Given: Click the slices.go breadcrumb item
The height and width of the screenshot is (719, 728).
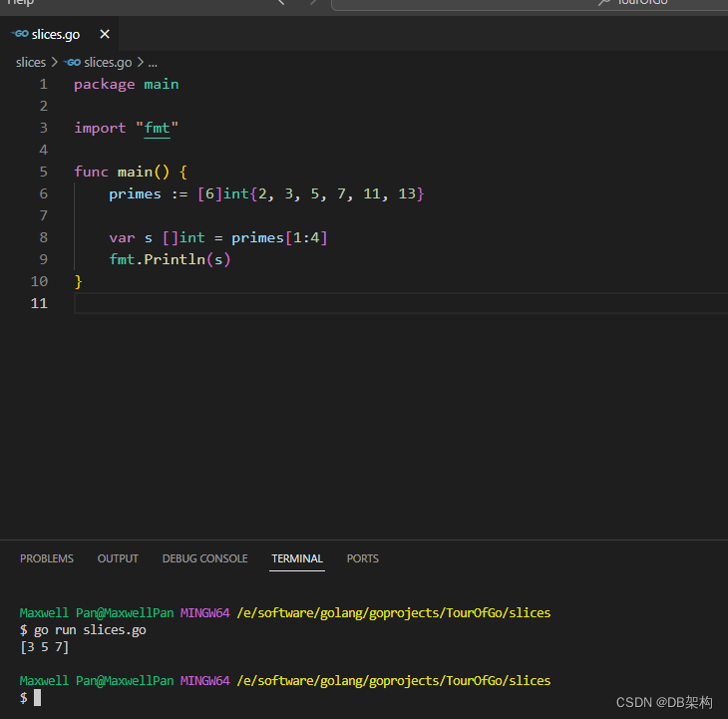Looking at the screenshot, I should (108, 62).
